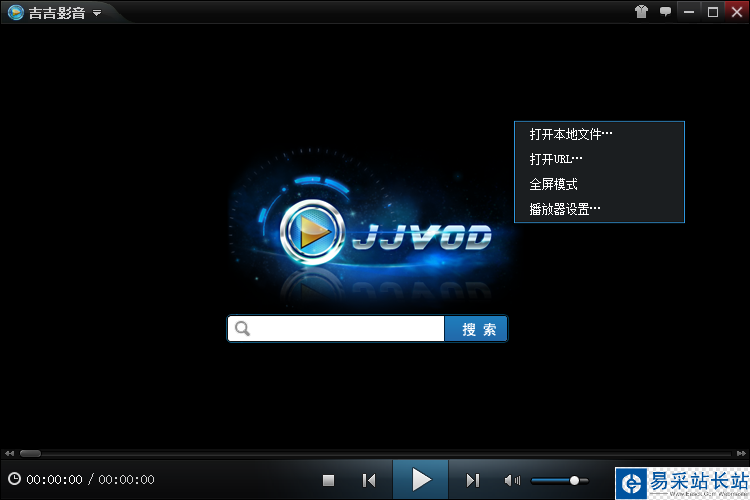This screenshot has height=500, width=750.
Task: Click the fast-forward arrows at the seek bar's end
Action: 741,454
